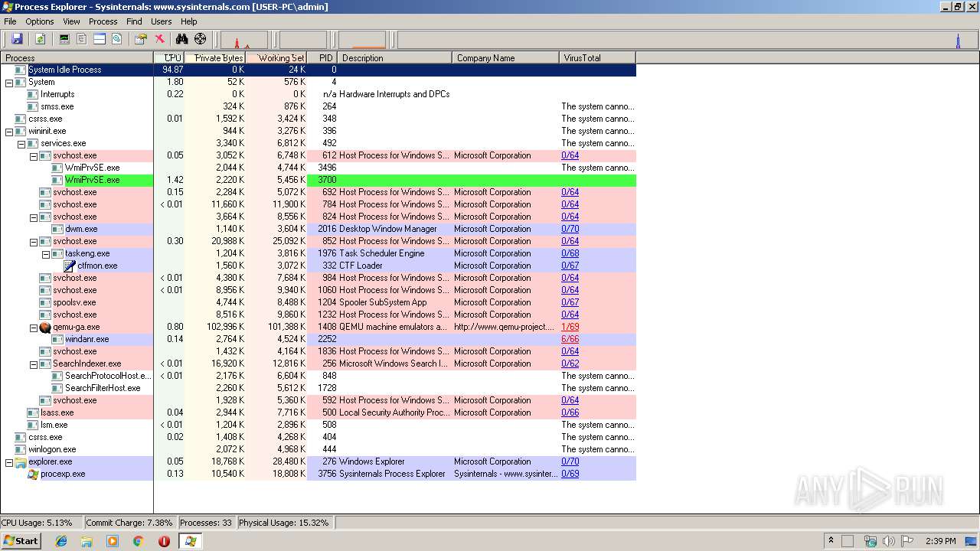980x551 pixels.
Task: Open the File menu
Action: 10,21
